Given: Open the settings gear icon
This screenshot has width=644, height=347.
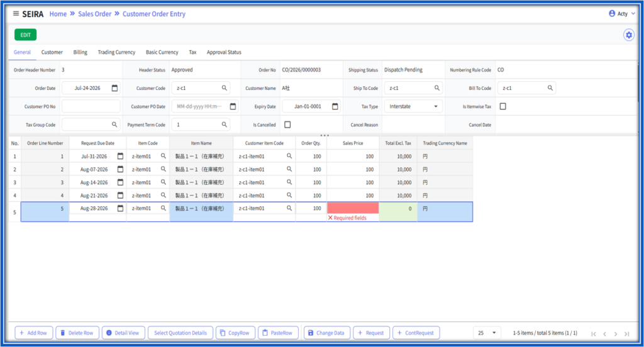Looking at the screenshot, I should [628, 35].
